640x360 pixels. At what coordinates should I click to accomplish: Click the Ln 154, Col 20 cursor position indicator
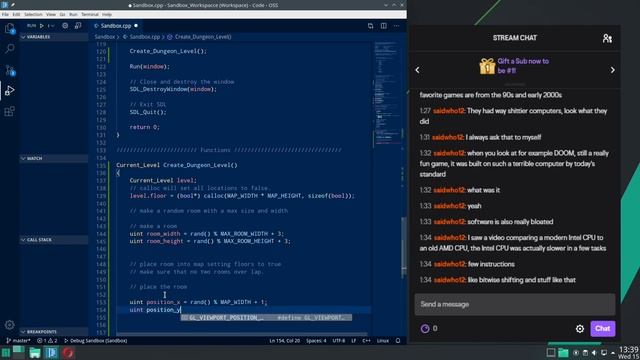tap(284, 340)
